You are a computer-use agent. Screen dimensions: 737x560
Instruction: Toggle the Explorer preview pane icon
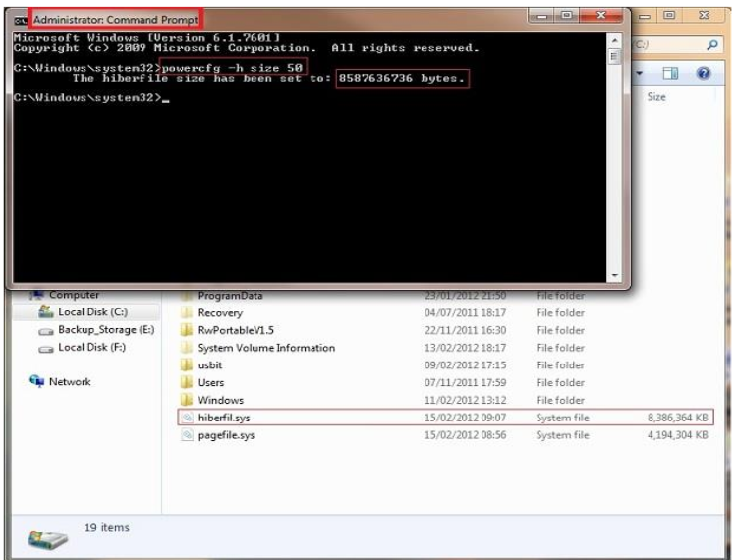click(x=670, y=74)
